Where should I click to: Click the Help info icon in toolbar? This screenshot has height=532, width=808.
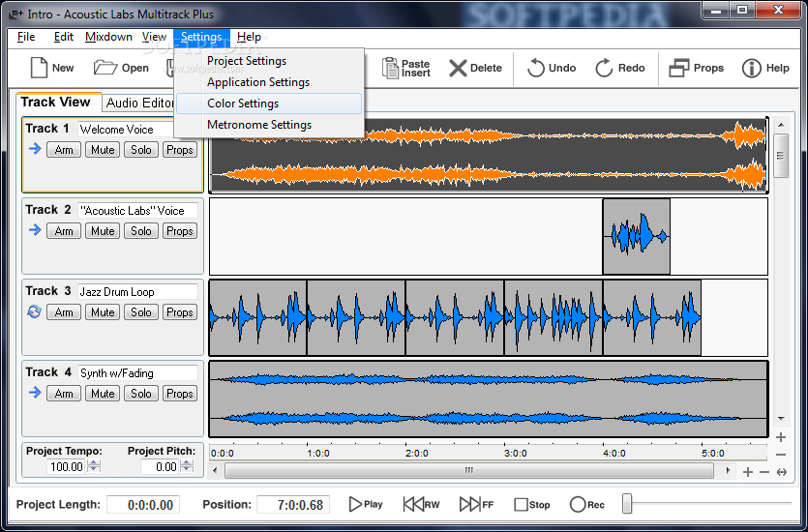click(x=751, y=68)
